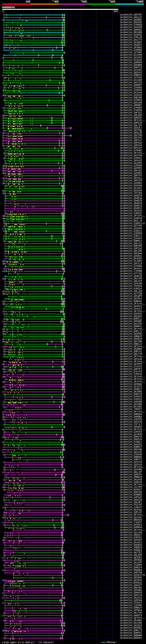
Task: Open hit UniRef100_C6T6W7
Action: pyautogui.click(x=131, y=53)
